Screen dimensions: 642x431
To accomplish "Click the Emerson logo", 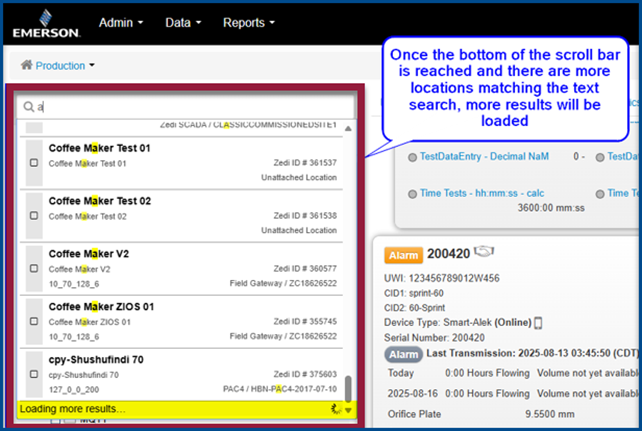I will tap(46, 24).
